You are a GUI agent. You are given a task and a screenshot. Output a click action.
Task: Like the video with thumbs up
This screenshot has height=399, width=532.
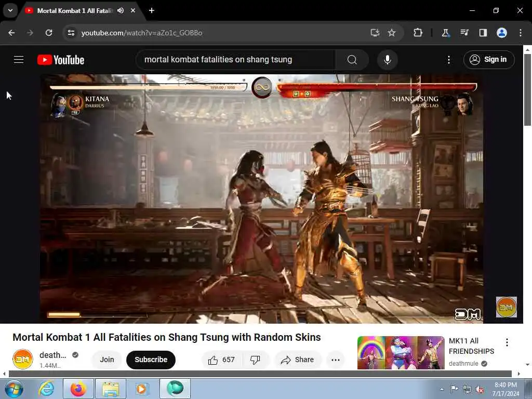(221, 360)
